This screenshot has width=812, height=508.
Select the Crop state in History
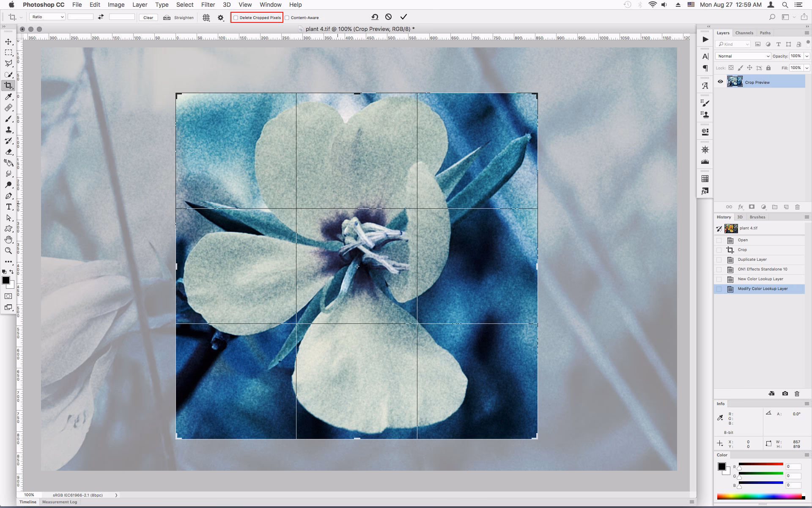click(x=743, y=250)
